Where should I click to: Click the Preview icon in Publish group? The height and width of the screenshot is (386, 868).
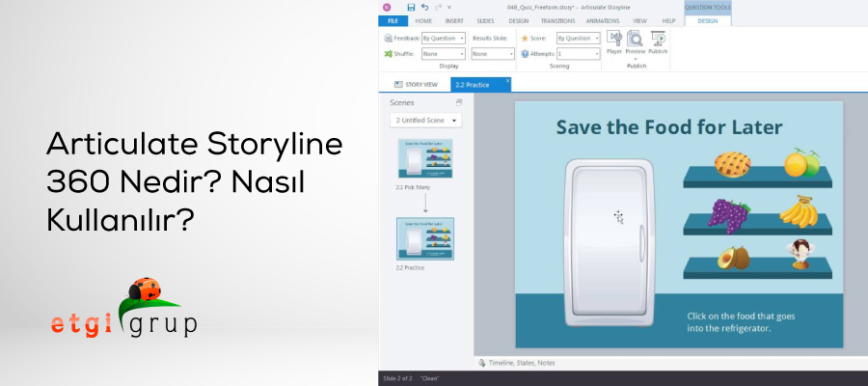point(636,39)
